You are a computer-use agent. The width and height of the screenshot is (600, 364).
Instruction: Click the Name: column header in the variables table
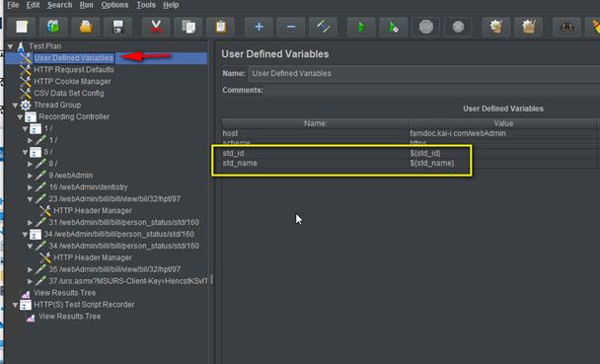click(316, 123)
